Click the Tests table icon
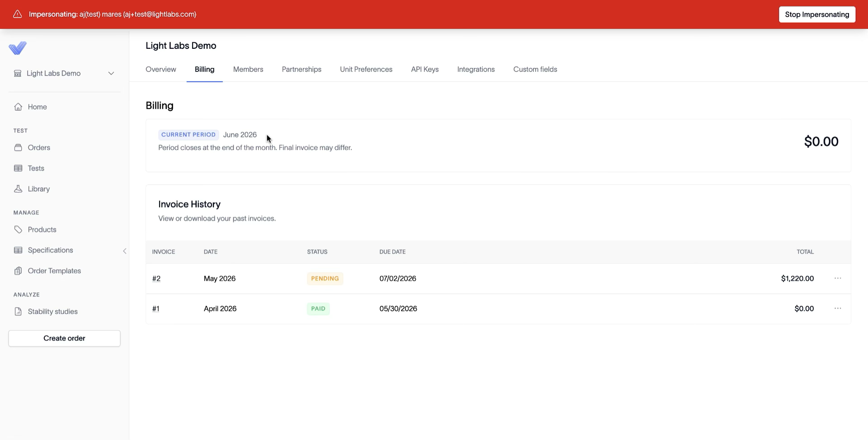The image size is (868, 440). [x=18, y=168]
